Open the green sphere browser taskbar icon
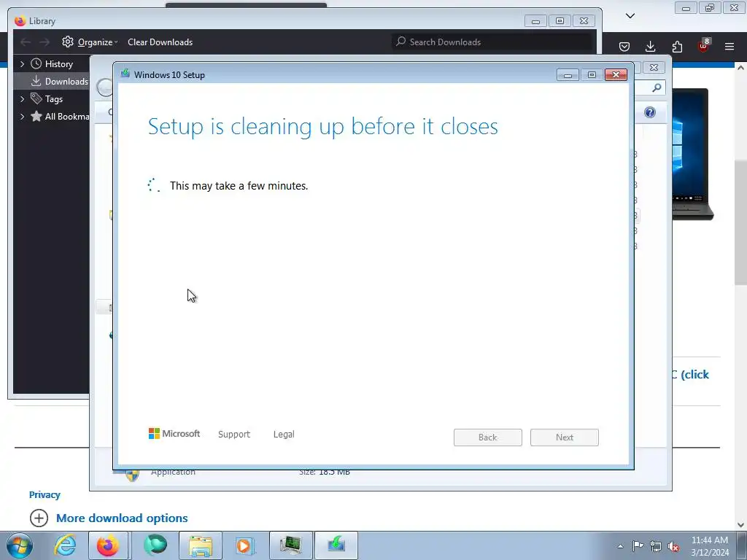747x560 pixels. pos(155,545)
